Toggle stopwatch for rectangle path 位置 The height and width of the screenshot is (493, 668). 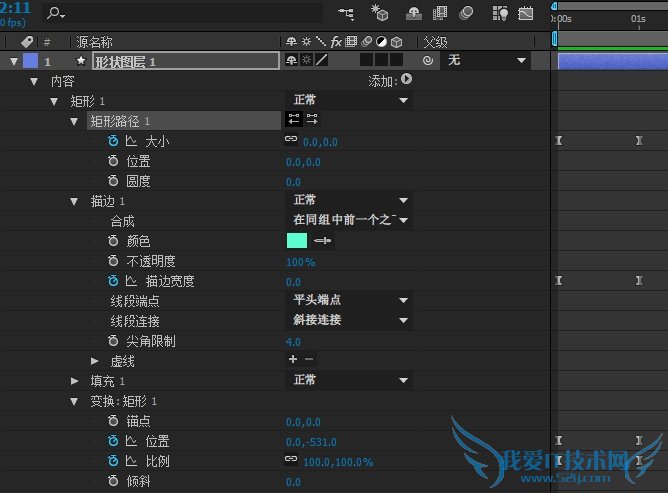(112, 161)
